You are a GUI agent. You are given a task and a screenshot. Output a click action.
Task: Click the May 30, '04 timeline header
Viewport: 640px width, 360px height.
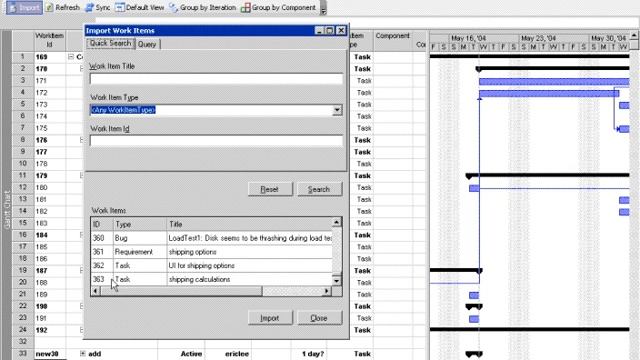tap(609, 38)
